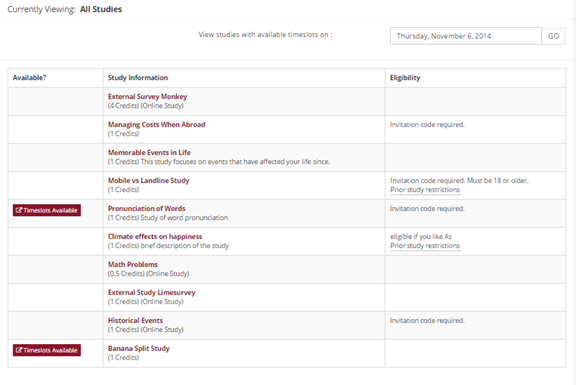The width and height of the screenshot is (576, 385).
Task: Click the GO button beside the date
Action: point(553,36)
